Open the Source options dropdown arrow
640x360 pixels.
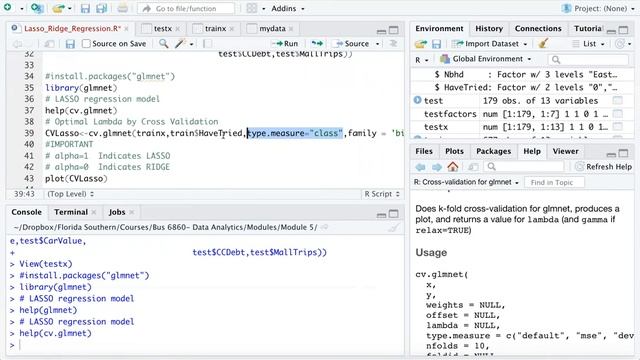pos(378,44)
